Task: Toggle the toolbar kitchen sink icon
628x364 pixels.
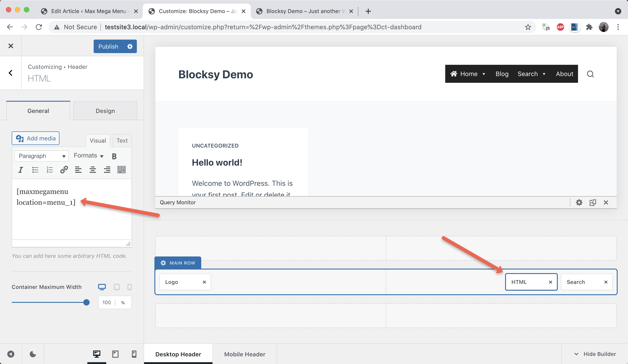Action: pos(121,170)
